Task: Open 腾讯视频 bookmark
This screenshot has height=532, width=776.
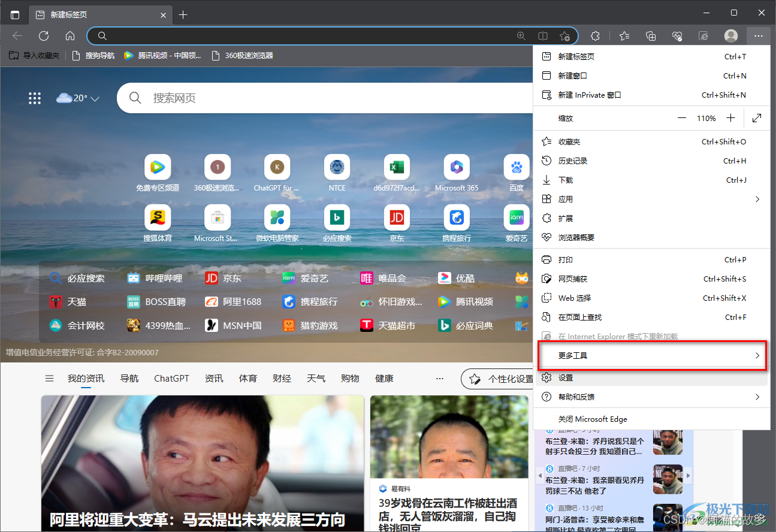Action: click(162, 56)
